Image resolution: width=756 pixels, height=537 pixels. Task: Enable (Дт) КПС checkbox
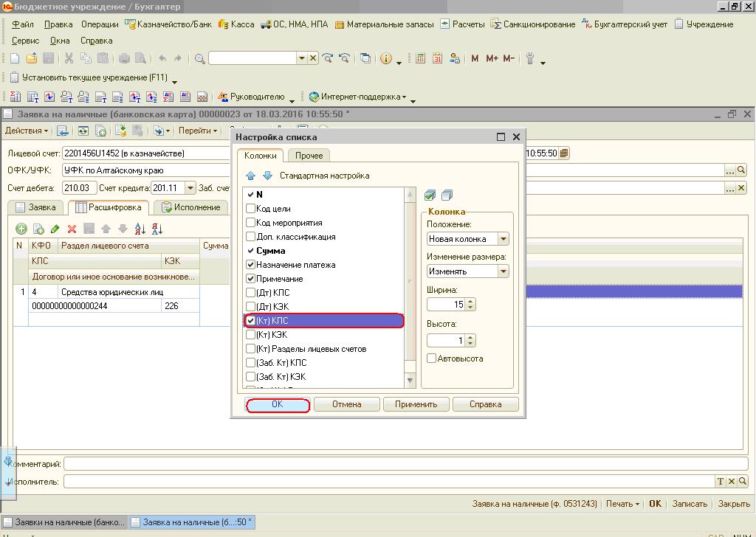250,292
